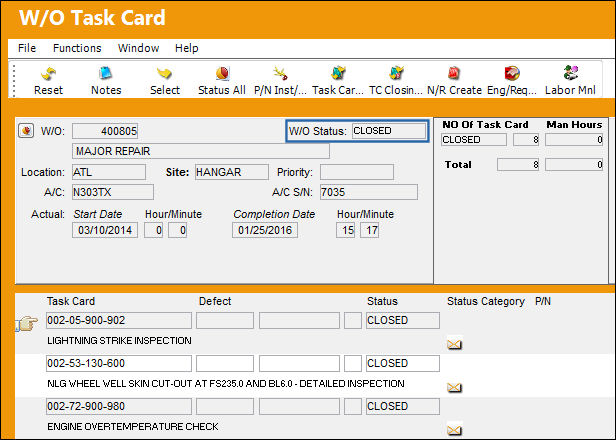Click the Select toolbar icon
Screen dimensions: 616x440
[x=164, y=73]
